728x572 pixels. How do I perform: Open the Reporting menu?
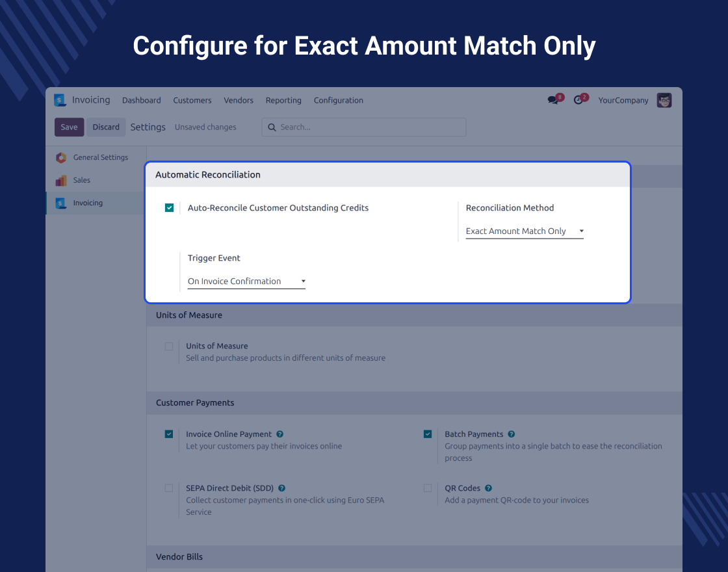[283, 100]
